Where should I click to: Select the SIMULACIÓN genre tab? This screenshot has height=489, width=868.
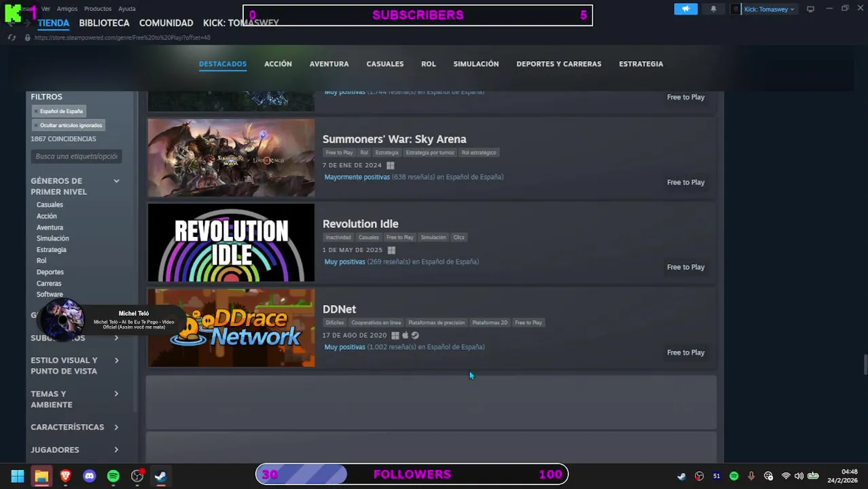[476, 64]
